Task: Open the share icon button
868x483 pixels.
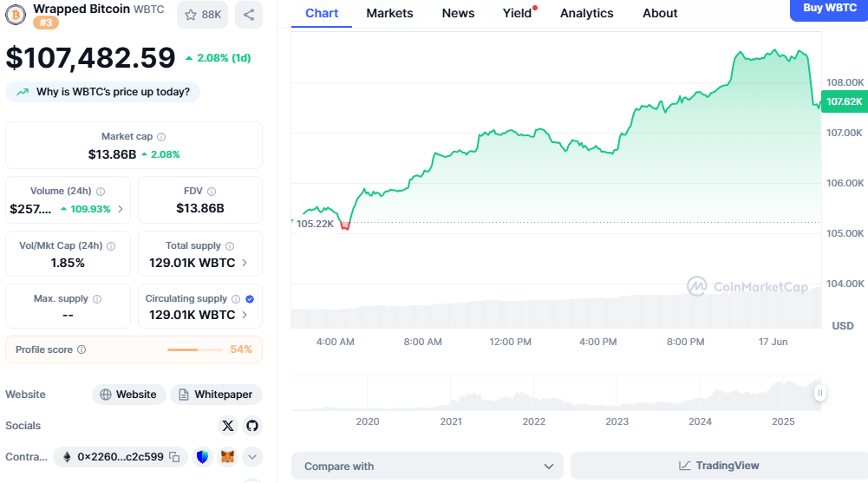Action: [x=249, y=15]
